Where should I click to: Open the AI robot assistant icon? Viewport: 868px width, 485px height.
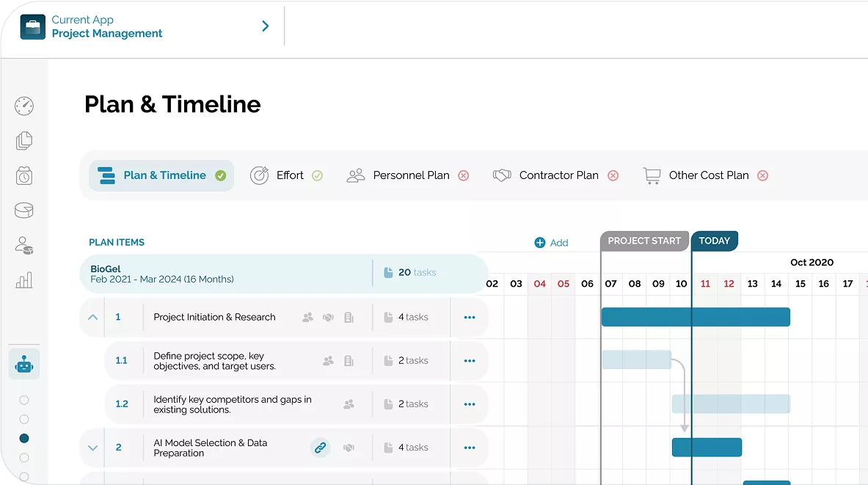pyautogui.click(x=23, y=365)
